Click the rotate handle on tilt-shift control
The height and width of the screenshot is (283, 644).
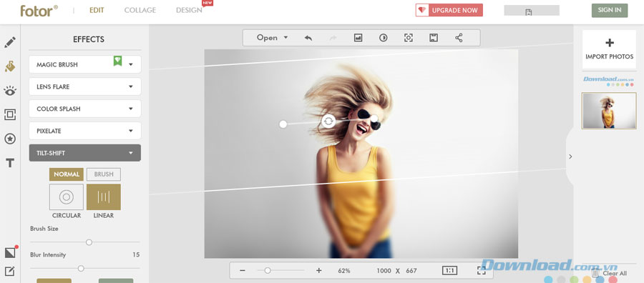(x=328, y=121)
